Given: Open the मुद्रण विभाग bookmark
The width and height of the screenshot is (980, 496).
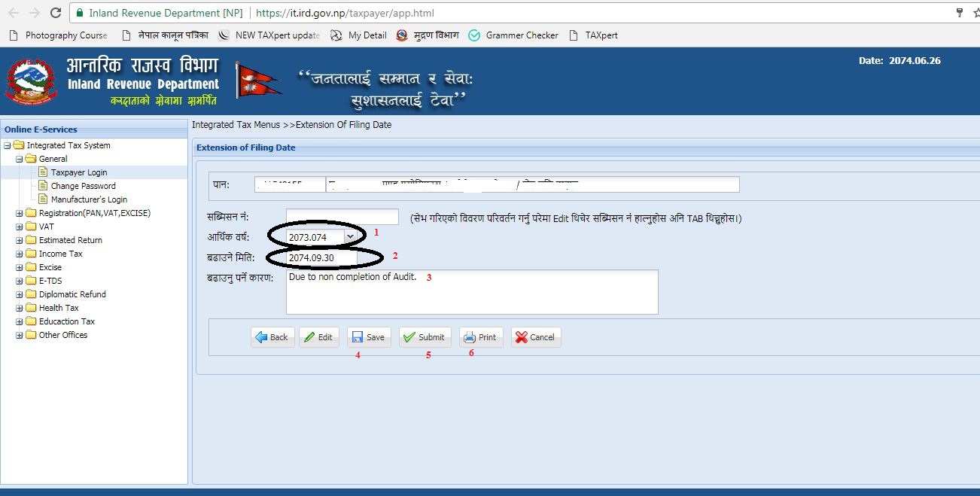Looking at the screenshot, I should [427, 35].
